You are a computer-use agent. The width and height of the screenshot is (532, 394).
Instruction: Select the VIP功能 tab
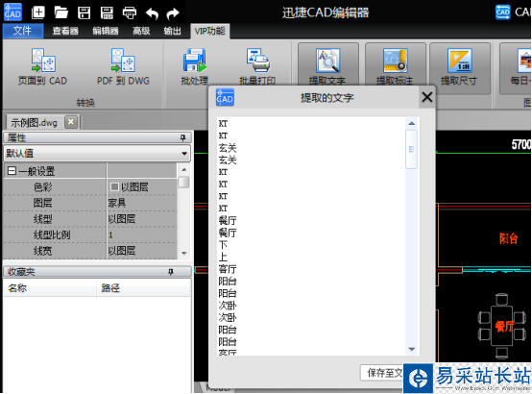[x=210, y=32]
